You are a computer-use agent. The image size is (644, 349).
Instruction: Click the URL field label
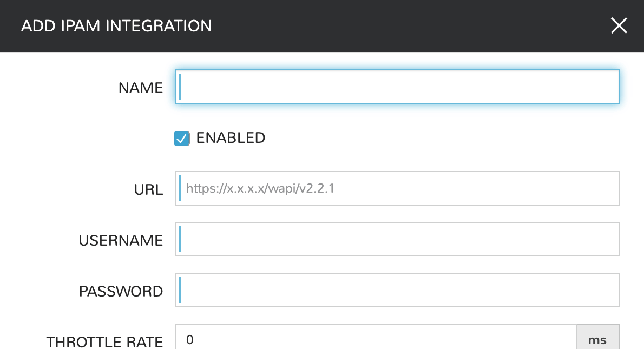(149, 190)
